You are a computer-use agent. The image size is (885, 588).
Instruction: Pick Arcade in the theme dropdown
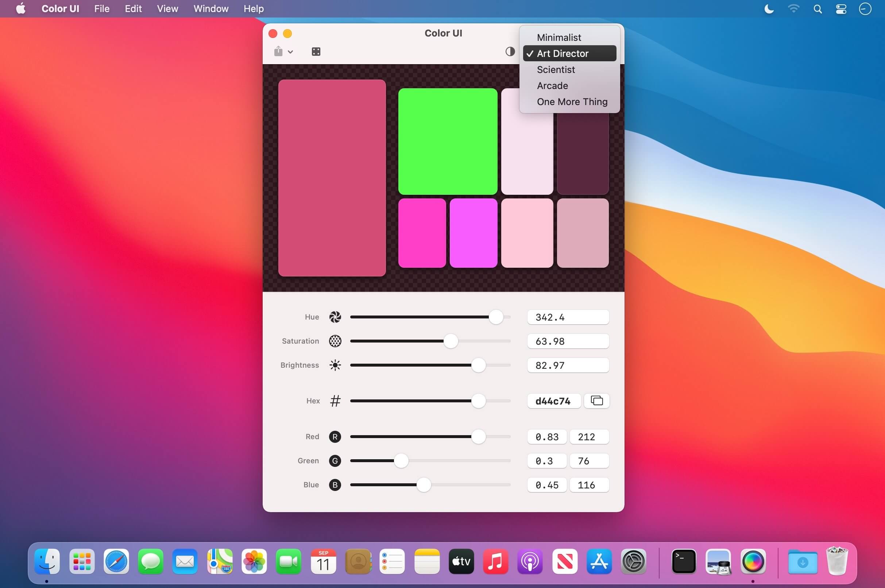(552, 86)
